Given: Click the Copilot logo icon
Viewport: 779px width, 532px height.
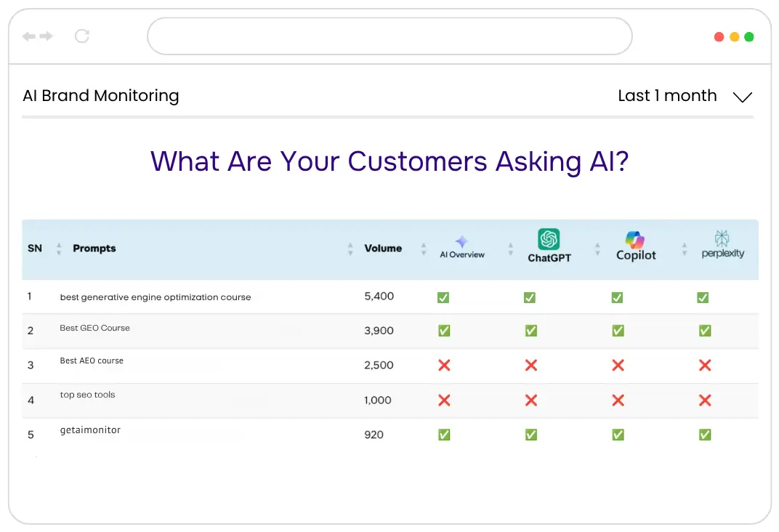Looking at the screenshot, I should [635, 239].
